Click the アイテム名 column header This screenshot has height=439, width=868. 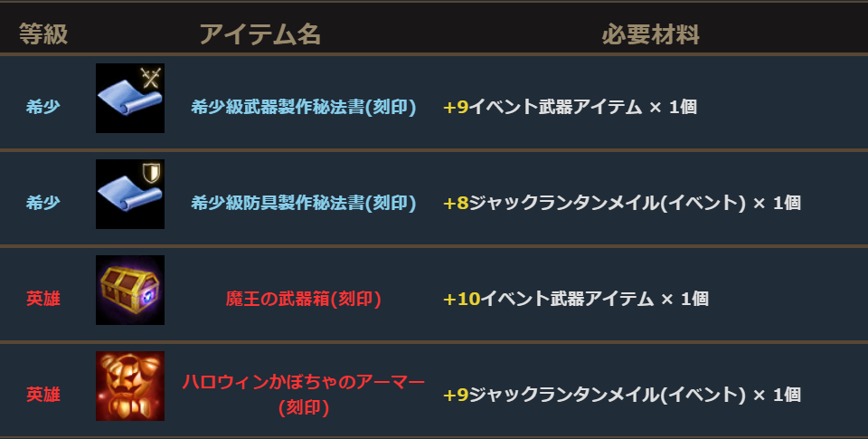260,34
